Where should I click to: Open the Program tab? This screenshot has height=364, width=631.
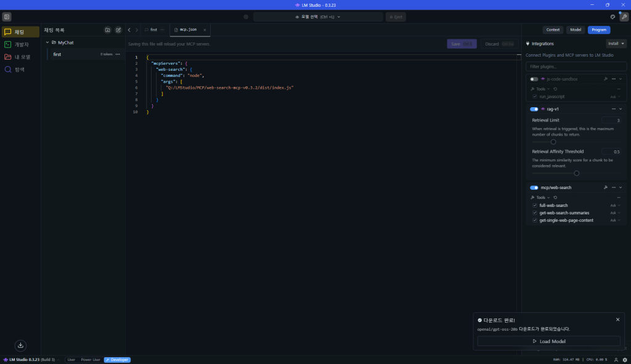coord(599,30)
